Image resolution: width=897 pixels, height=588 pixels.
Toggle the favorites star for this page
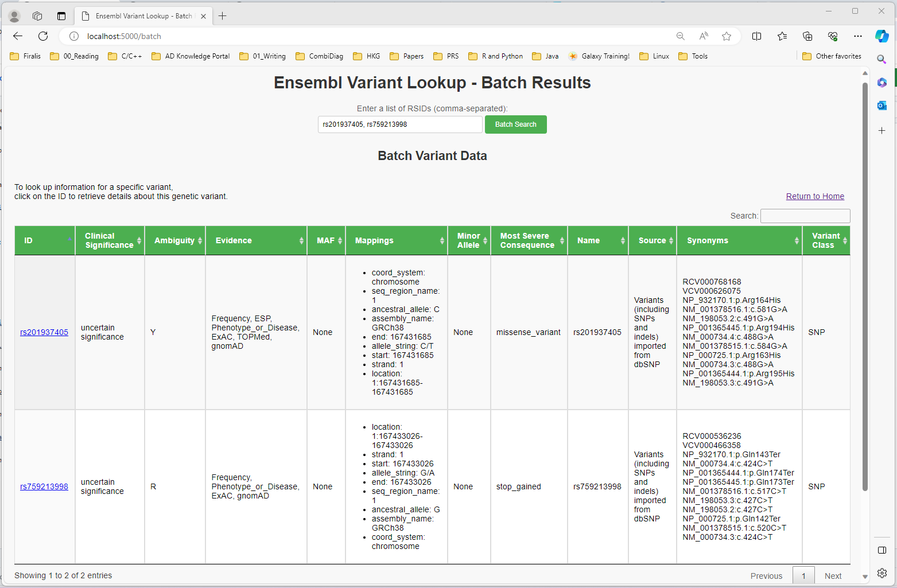pyautogui.click(x=727, y=36)
